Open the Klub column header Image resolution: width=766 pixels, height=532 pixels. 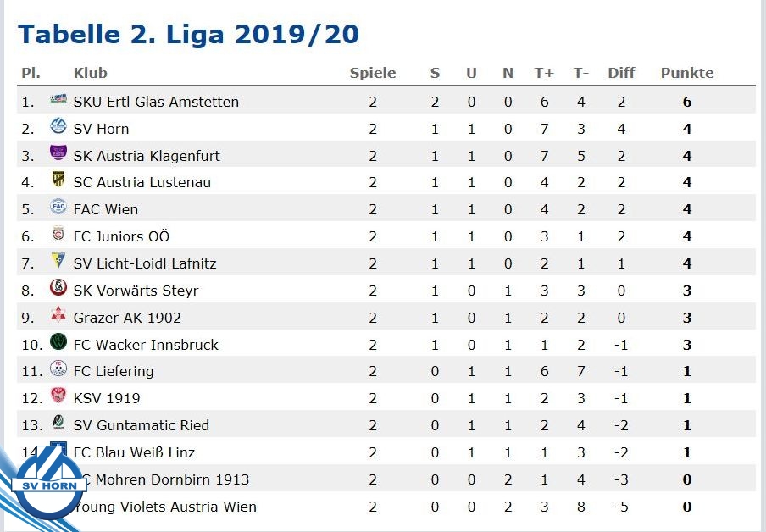coord(91,73)
